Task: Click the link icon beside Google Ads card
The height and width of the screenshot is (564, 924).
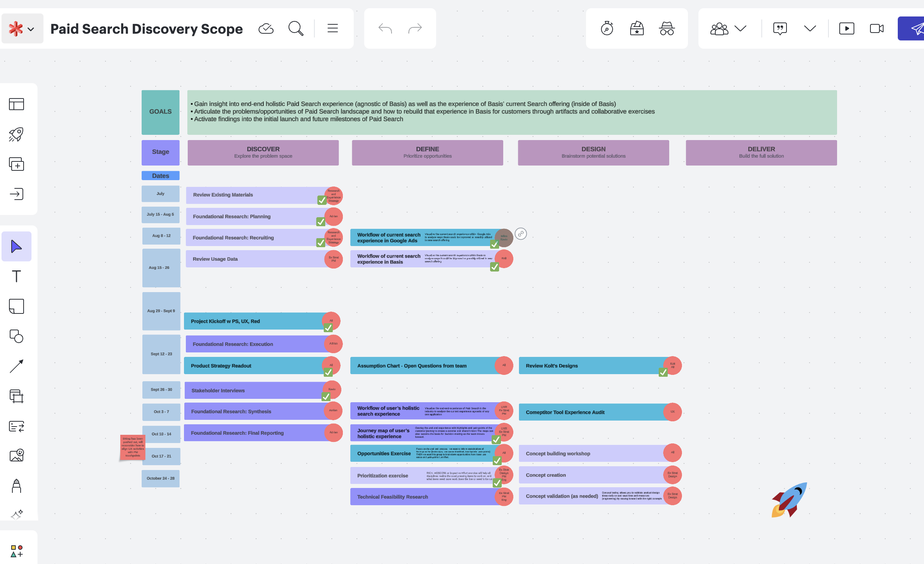Action: click(520, 234)
